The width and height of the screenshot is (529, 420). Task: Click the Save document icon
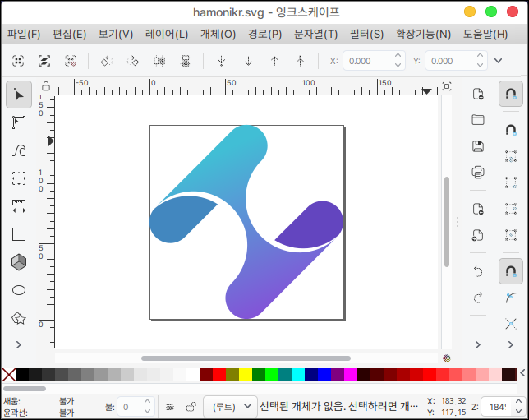[x=478, y=146]
